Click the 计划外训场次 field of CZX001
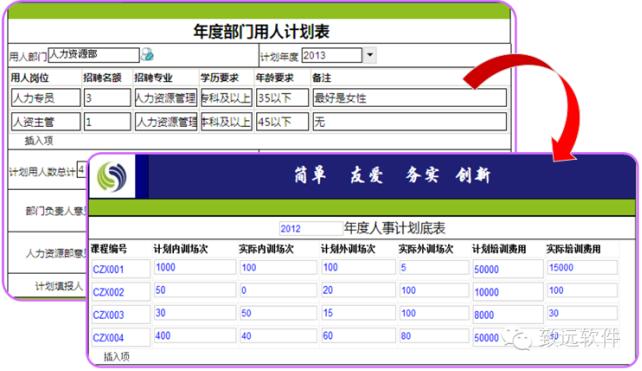 [358, 267]
